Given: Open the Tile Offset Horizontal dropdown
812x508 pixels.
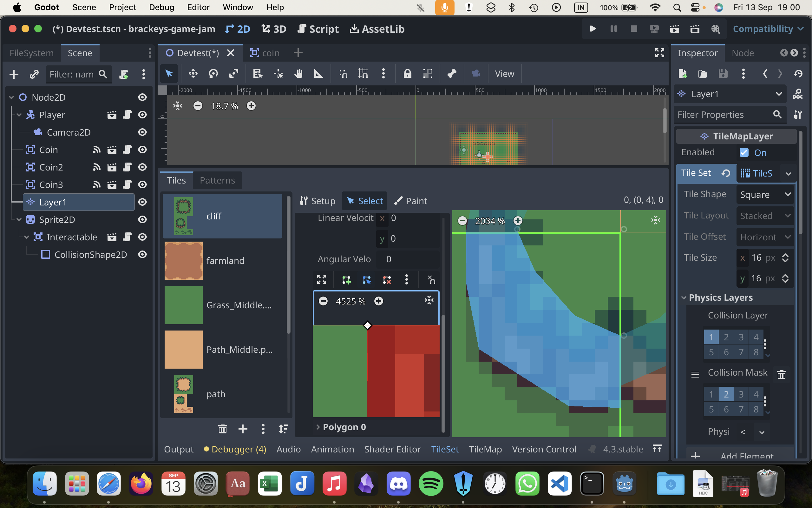Looking at the screenshot, I should pos(765,237).
